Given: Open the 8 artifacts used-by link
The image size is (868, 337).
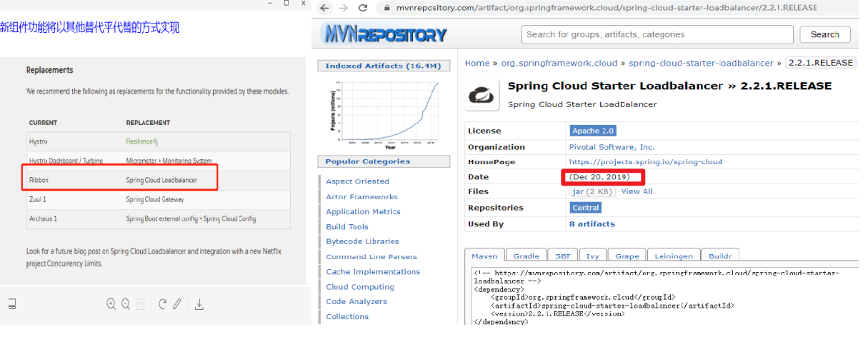Looking at the screenshot, I should click(592, 223).
